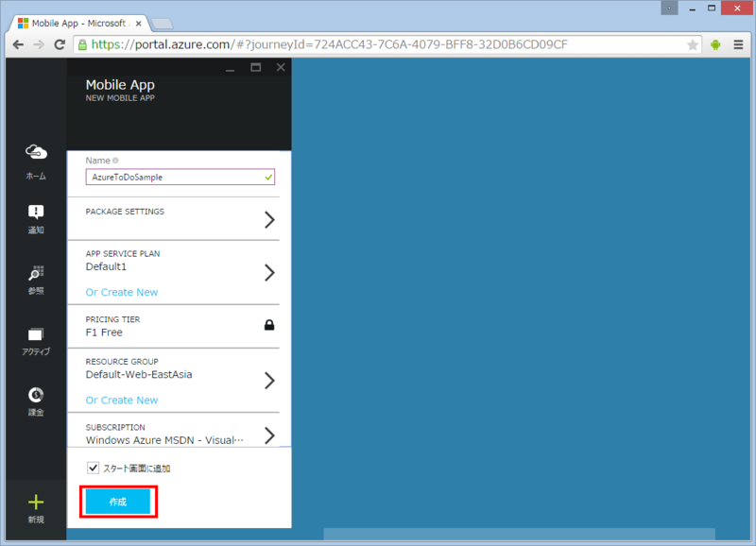Image resolution: width=756 pixels, height=546 pixels.
Task: Click the 作成 create button
Action: (118, 502)
